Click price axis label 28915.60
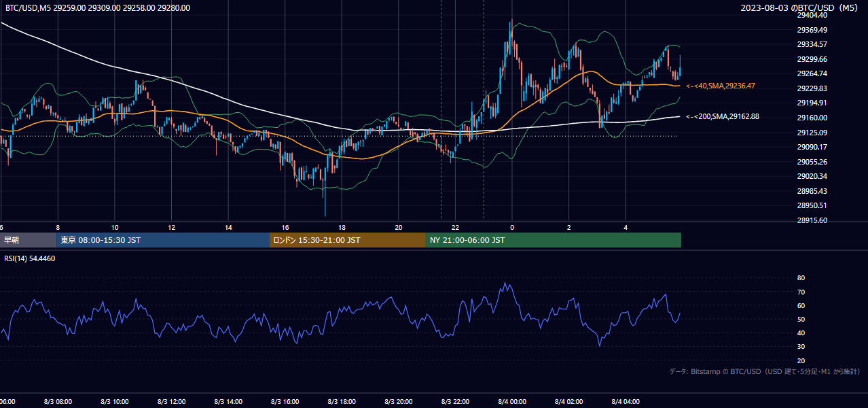The height and width of the screenshot is (408, 868). pos(812,220)
